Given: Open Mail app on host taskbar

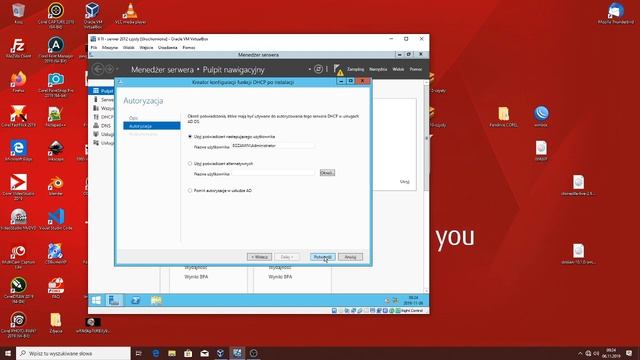Looking at the screenshot, I should coord(204,353).
